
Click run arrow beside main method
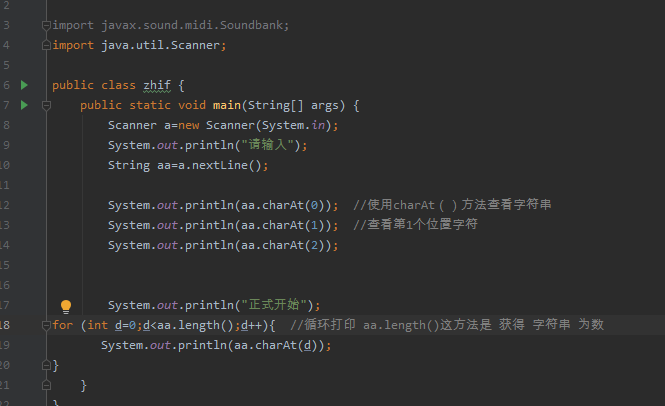(x=24, y=105)
